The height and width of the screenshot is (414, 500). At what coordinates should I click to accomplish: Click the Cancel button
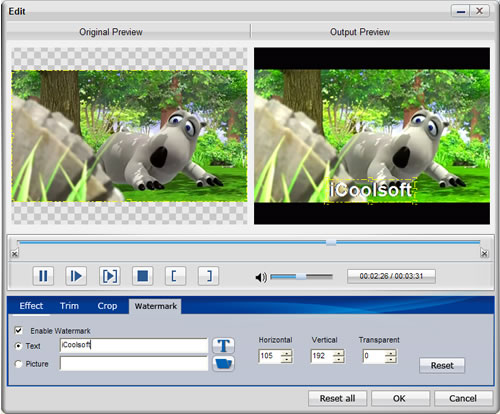tap(463, 398)
